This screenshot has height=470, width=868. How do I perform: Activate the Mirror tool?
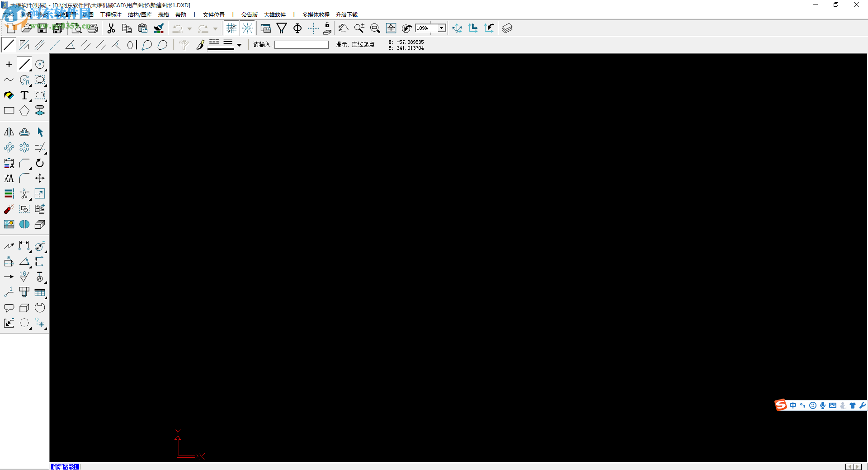9,132
